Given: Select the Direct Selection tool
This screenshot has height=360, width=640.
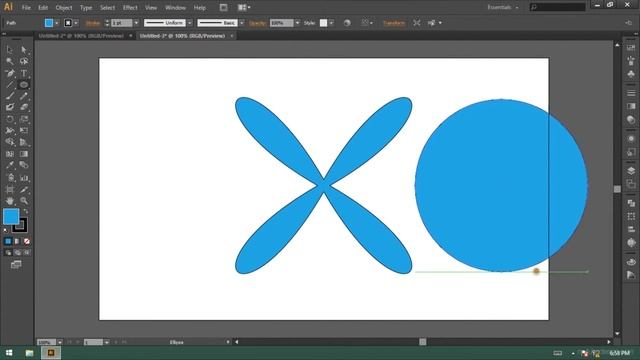Looking at the screenshot, I should 24,50.
